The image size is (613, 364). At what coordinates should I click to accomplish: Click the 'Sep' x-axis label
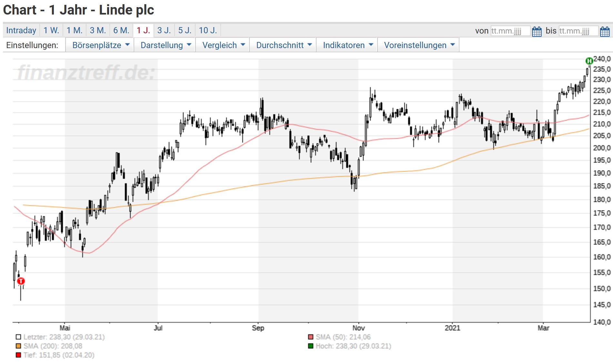258,328
